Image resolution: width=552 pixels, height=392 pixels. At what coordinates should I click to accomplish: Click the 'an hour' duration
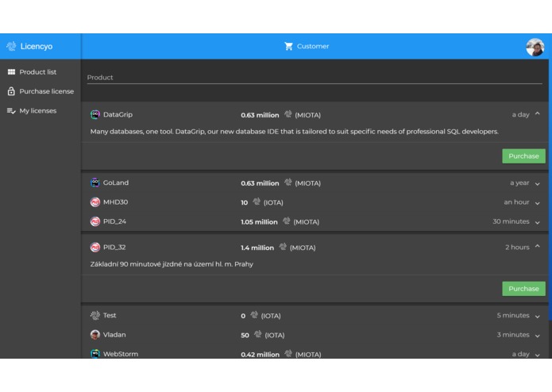tap(516, 202)
